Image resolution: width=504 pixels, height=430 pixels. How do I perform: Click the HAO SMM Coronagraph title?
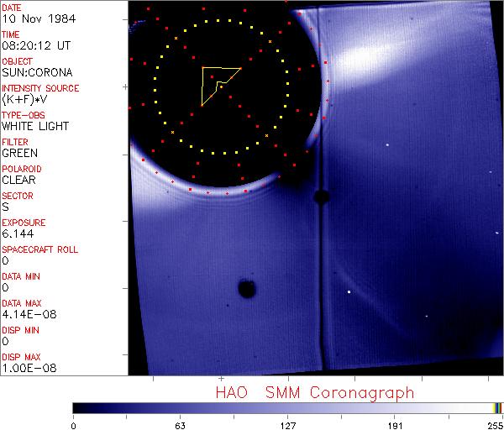(315, 393)
